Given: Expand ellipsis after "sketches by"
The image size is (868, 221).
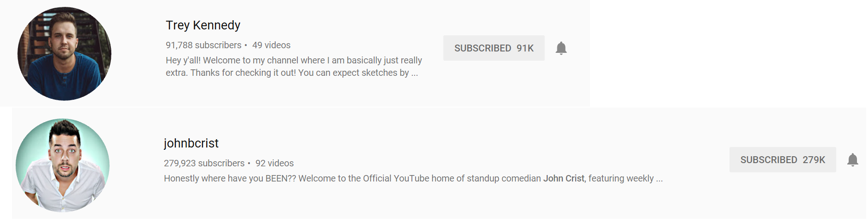Looking at the screenshot, I should (415, 73).
